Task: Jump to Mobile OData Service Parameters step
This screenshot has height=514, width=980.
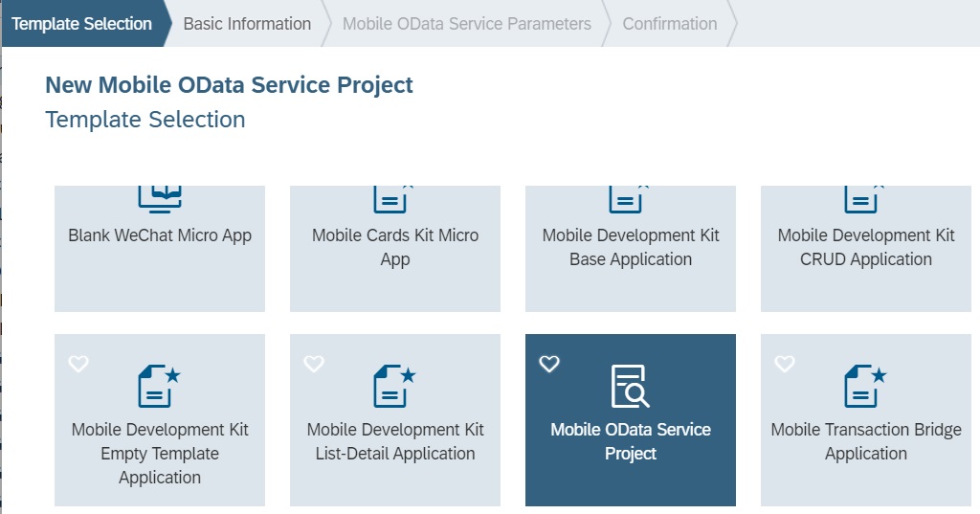Action: click(467, 24)
